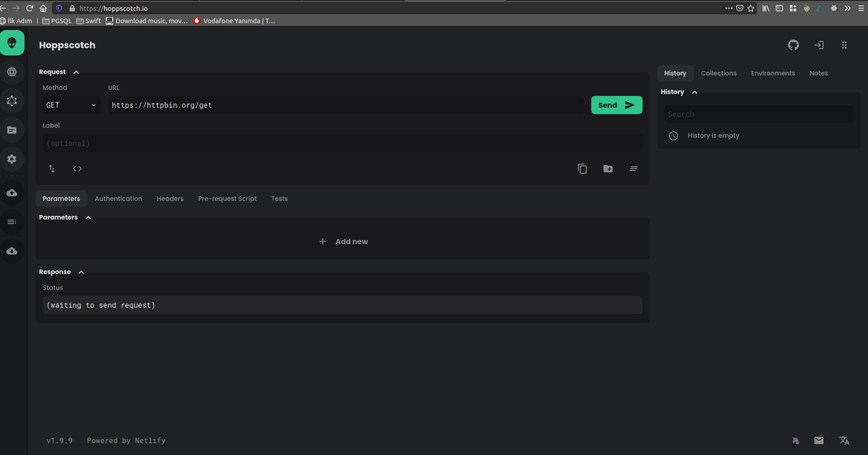Select the History tab in right panel
Screen dimensions: 868x455
[675, 73]
